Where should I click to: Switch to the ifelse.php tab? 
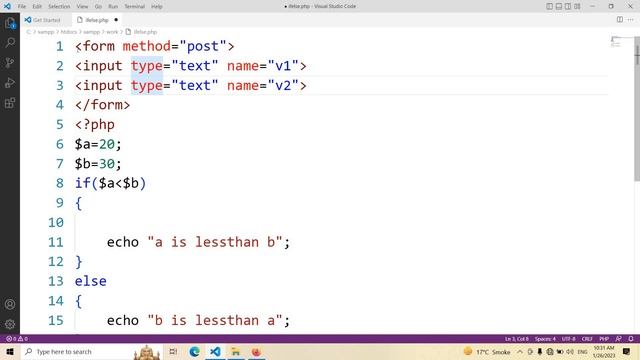click(x=96, y=20)
